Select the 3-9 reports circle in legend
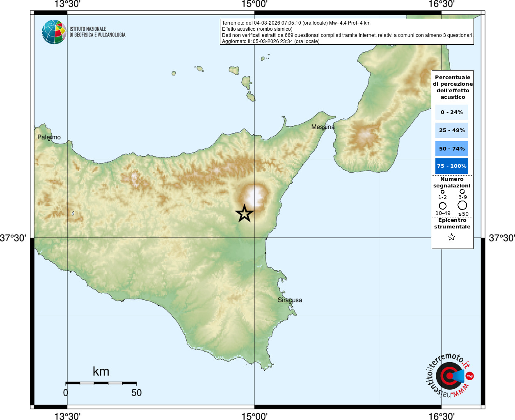This screenshot has width=515, height=420. tap(462, 191)
